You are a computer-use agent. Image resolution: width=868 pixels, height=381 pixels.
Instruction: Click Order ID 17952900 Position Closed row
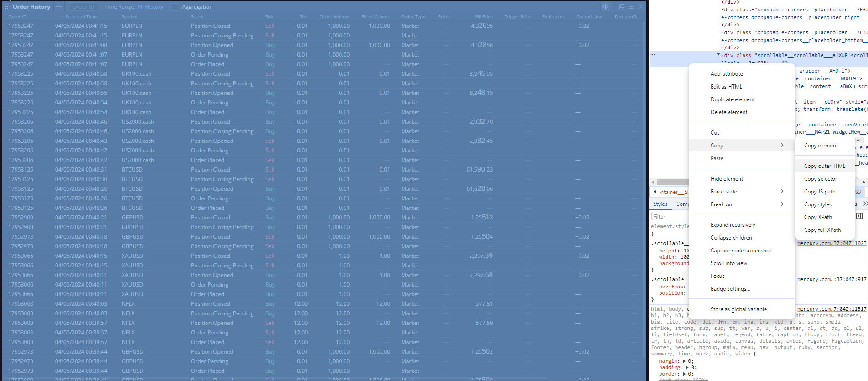(x=324, y=218)
